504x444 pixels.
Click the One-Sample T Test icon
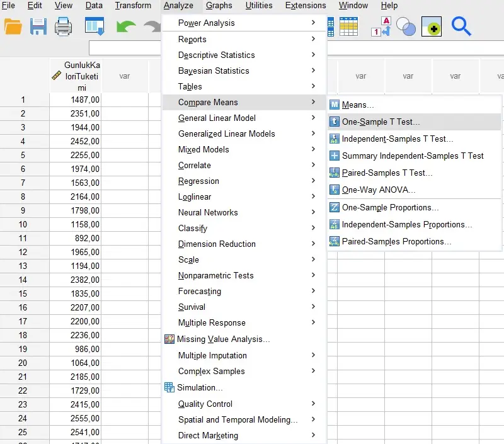pos(335,122)
